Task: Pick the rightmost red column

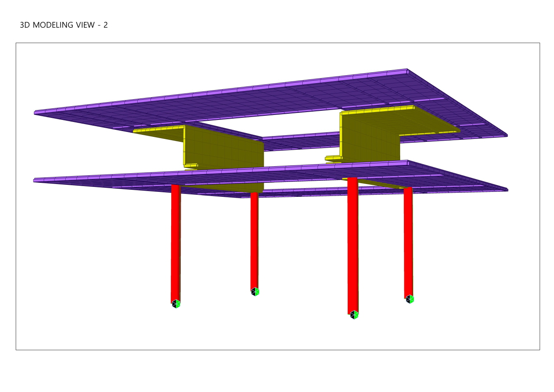Action: coord(408,242)
